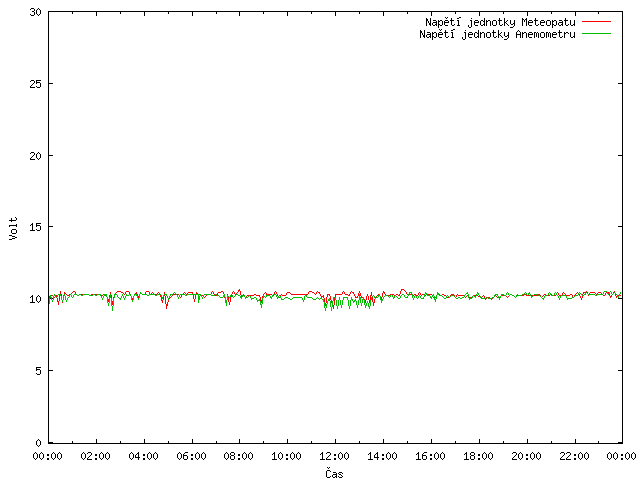Click the y-axis label 25
This screenshot has height=480, width=640.
36,84
